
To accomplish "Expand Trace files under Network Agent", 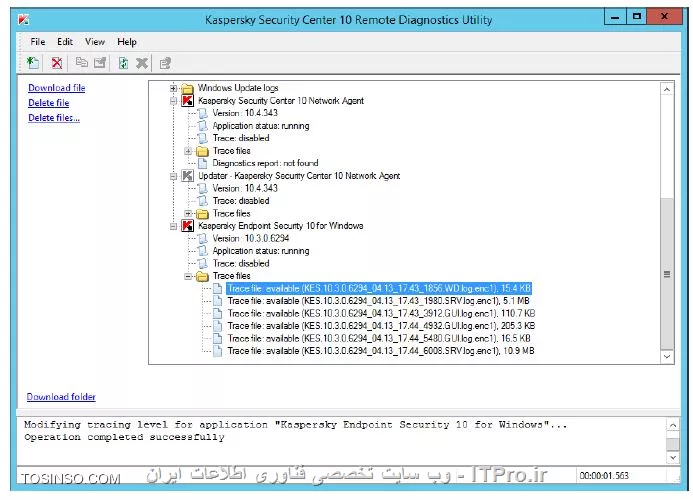I will click(188, 151).
